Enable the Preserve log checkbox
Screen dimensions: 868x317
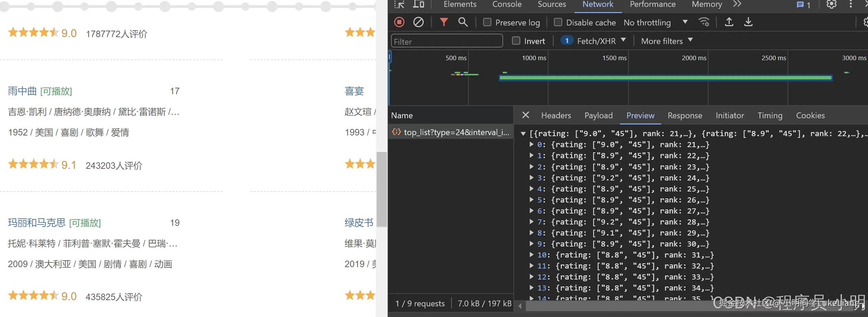[x=487, y=22]
